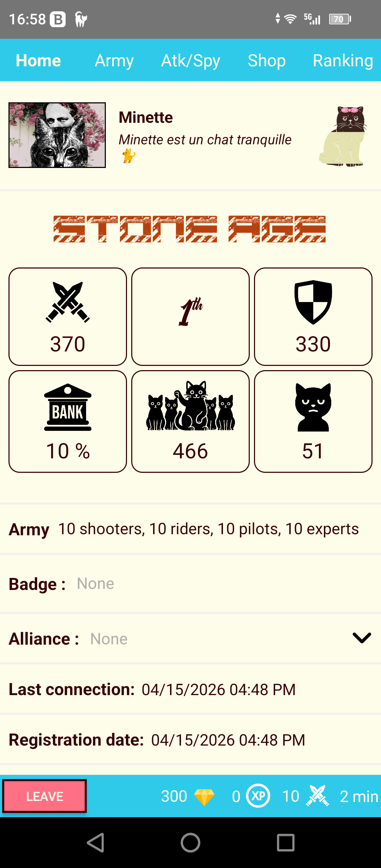
Task: Tap the shield defense stat icon
Action: 313,302
